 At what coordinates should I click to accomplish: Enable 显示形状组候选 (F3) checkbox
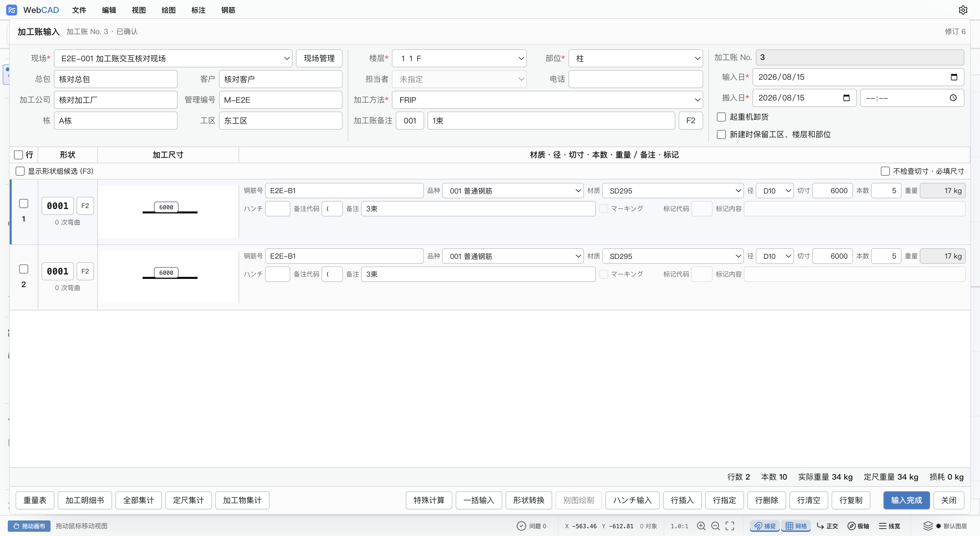pyautogui.click(x=20, y=171)
